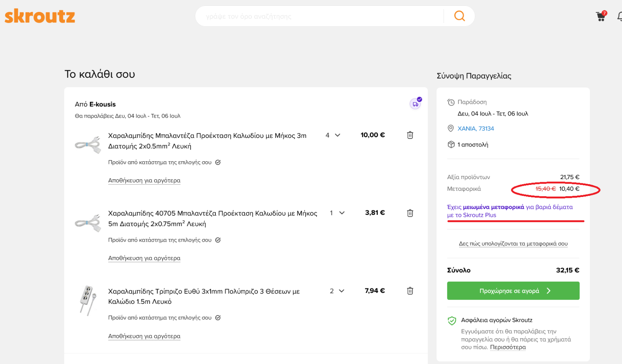
Task: Open product title 'Χαραλαμπίδης Τρίπριζο Ευθύ'
Action: (x=204, y=296)
